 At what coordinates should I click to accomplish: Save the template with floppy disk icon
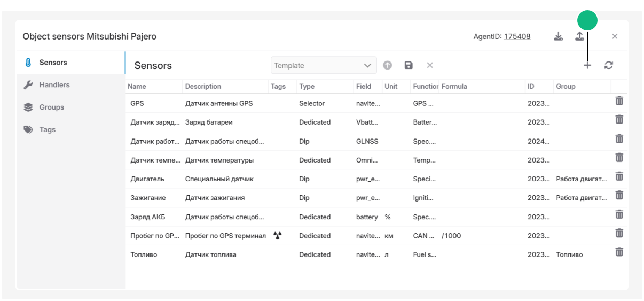coord(409,65)
